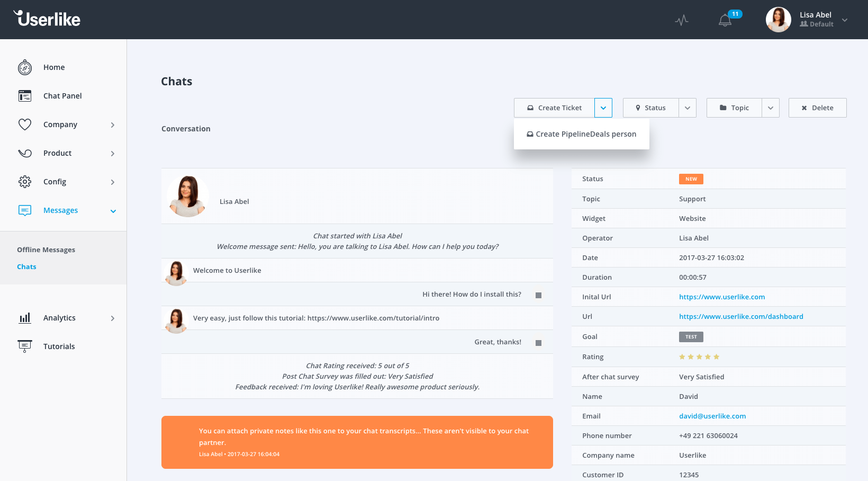Open Analytics menu item
The width and height of the screenshot is (868, 481).
(59, 318)
